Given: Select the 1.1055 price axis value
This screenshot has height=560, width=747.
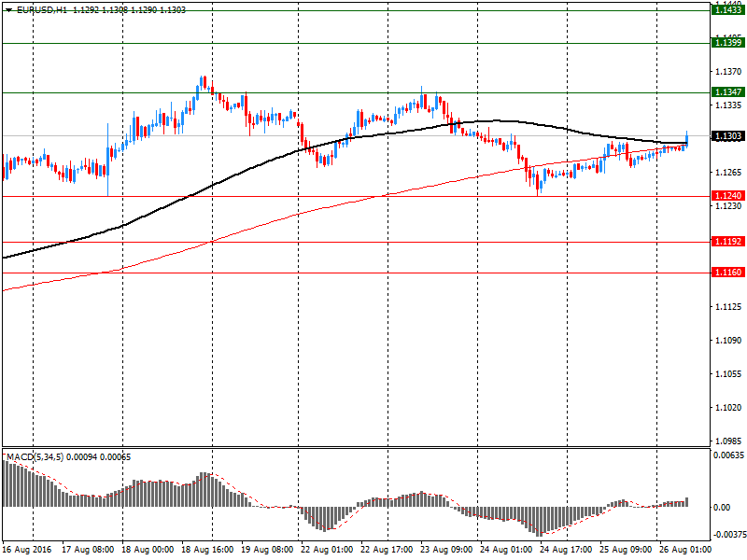Looking at the screenshot, I should tap(728, 374).
